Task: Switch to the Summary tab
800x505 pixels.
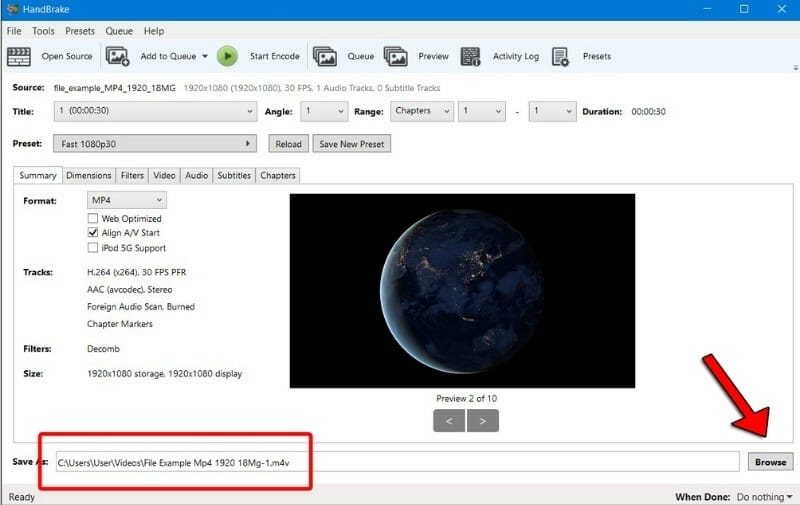Action: click(x=38, y=175)
